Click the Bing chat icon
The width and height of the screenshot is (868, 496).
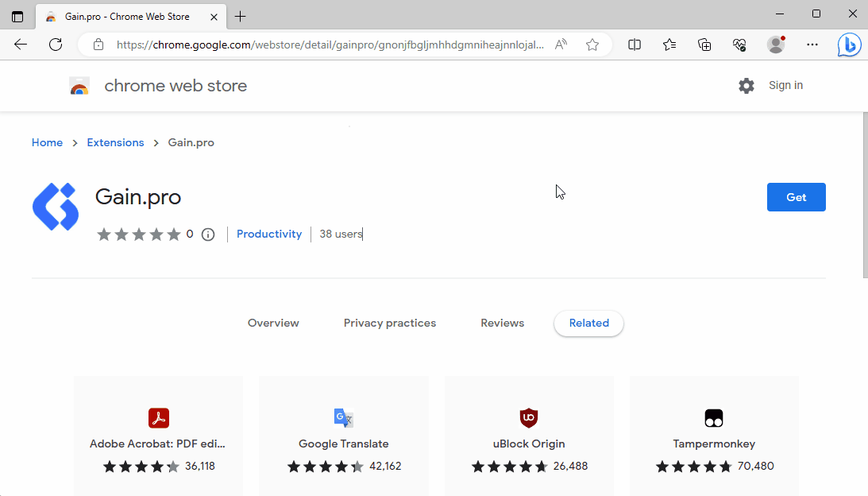tap(849, 45)
